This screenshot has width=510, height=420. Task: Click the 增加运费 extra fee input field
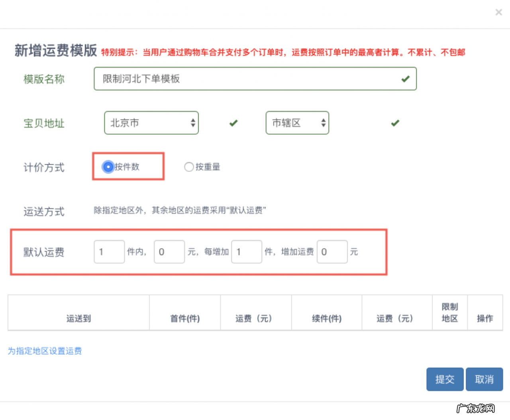pos(332,251)
